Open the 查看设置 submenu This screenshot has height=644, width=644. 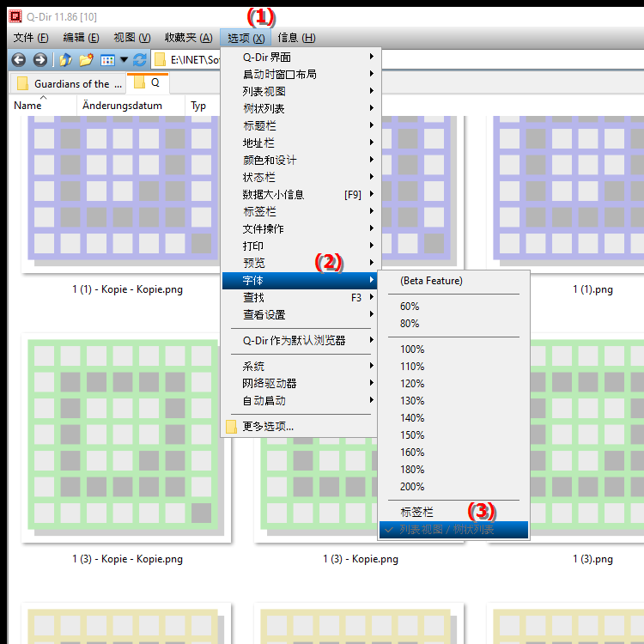pos(300,314)
